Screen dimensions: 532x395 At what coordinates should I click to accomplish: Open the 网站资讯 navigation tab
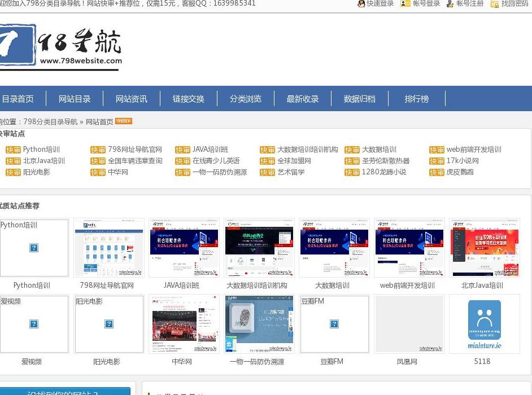(131, 99)
